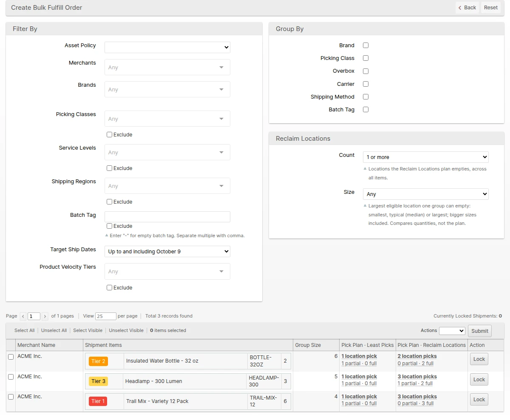The width and height of the screenshot is (510, 420).
Task: Go to the previous page arrow
Action: [23, 316]
